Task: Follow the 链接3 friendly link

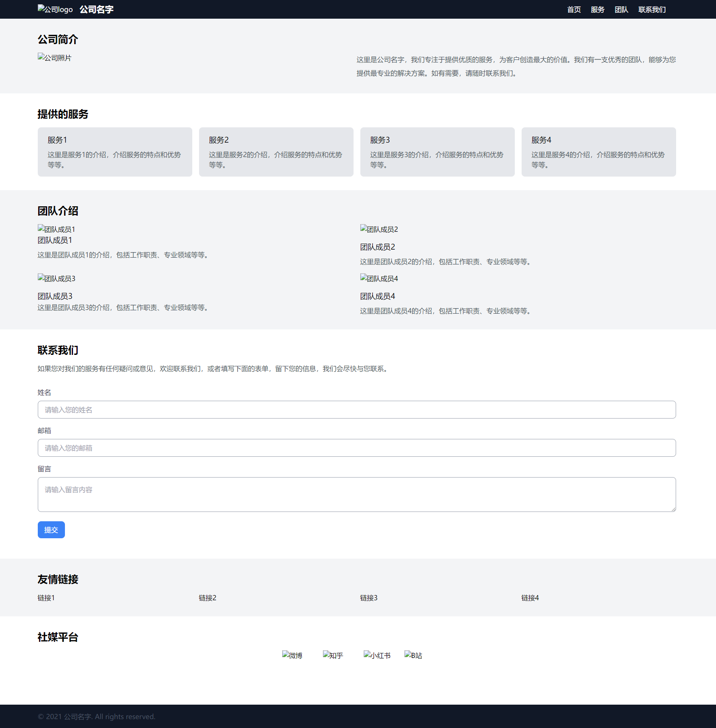Action: 369,598
